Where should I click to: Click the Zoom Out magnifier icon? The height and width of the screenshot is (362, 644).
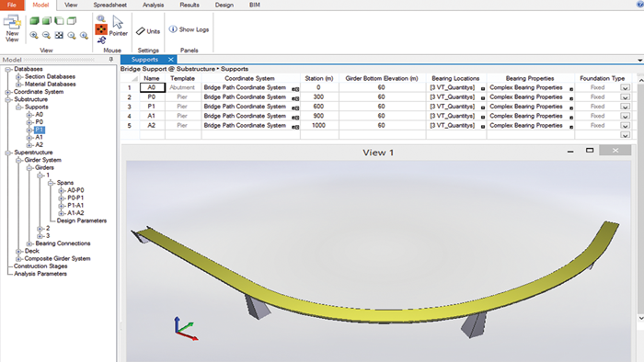pyautogui.click(x=46, y=36)
